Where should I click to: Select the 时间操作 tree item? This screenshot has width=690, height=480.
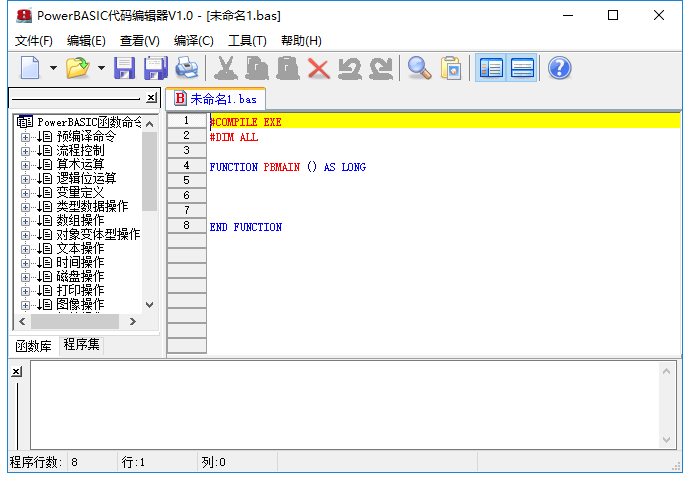(x=80, y=263)
